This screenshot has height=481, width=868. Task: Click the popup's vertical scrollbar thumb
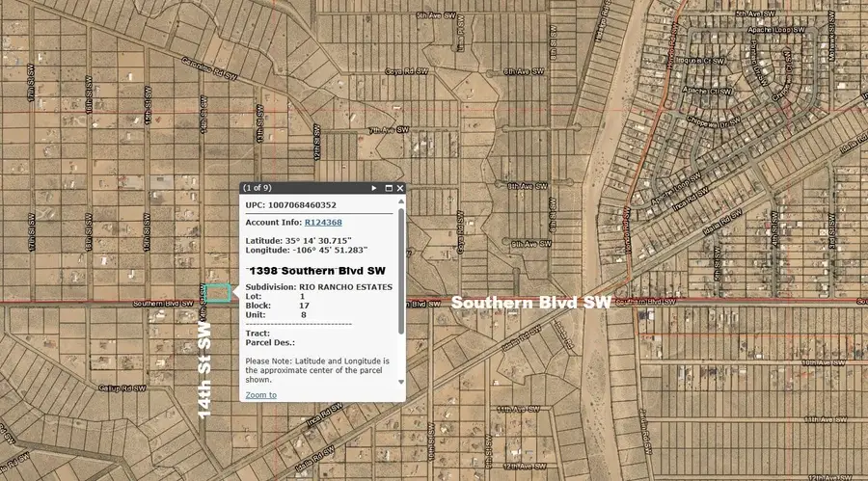402,270
